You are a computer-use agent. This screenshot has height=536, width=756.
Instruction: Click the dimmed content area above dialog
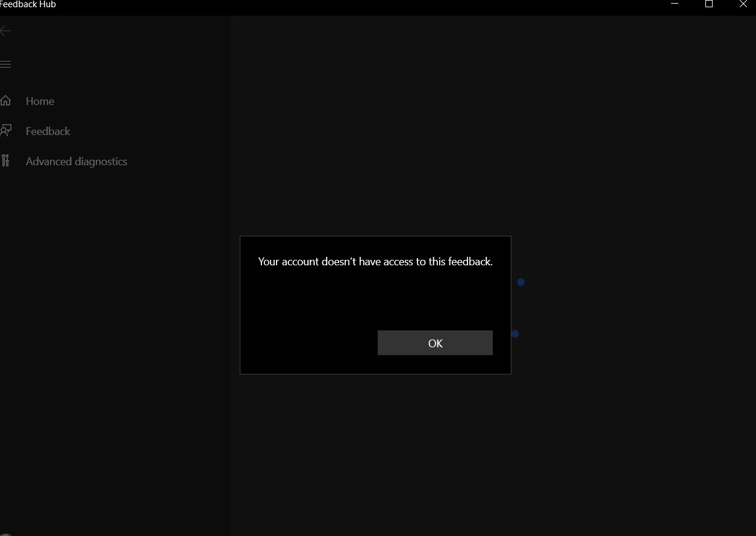493,125
